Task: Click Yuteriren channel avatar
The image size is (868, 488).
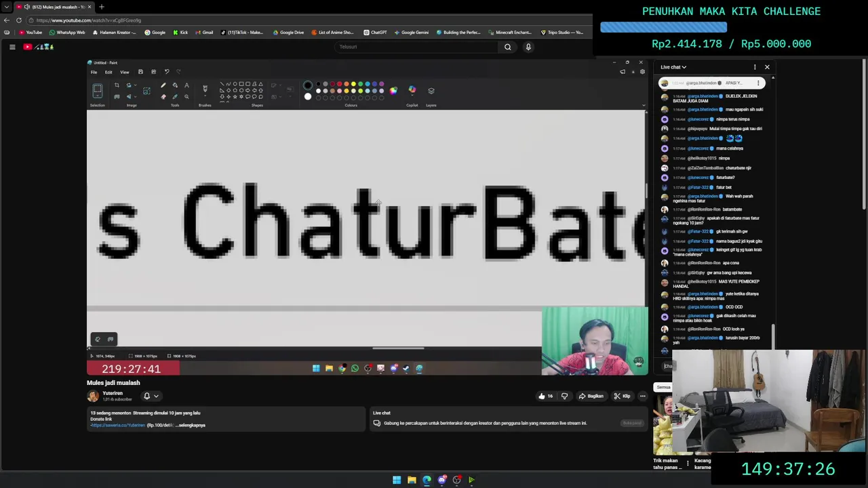Action: pyautogui.click(x=93, y=396)
